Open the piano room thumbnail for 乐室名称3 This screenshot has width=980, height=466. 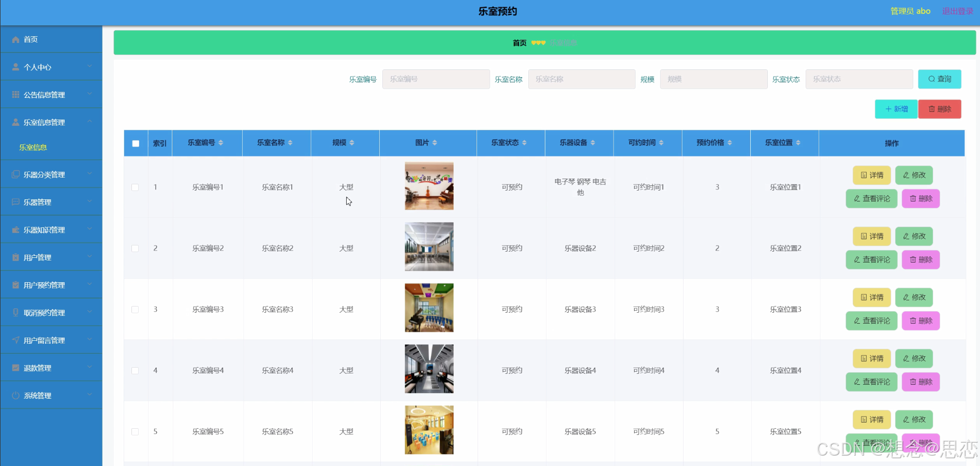429,308
